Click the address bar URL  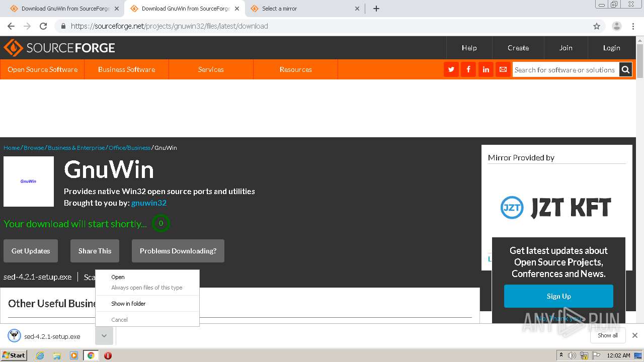[169, 26]
